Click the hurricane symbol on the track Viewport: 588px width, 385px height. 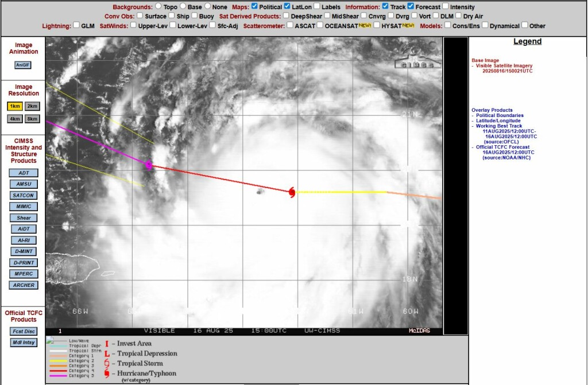292,192
